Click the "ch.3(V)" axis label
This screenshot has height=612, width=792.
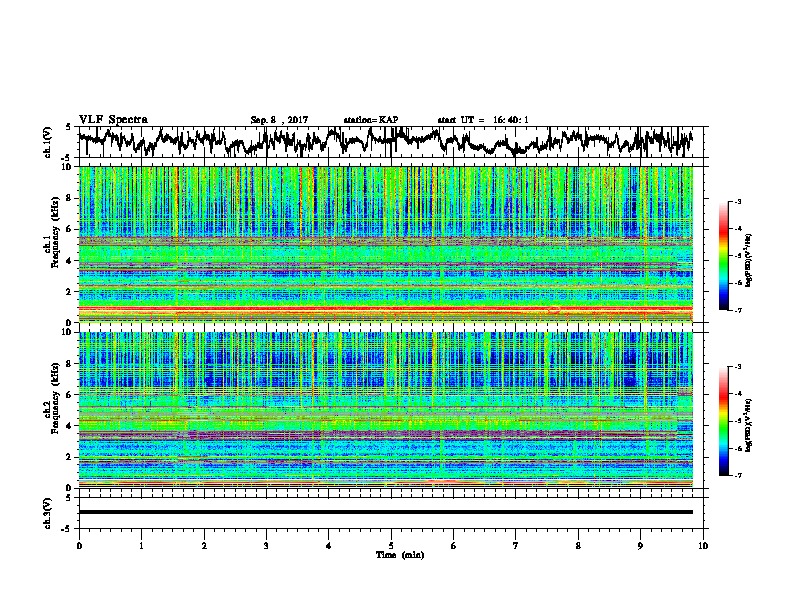point(48,513)
